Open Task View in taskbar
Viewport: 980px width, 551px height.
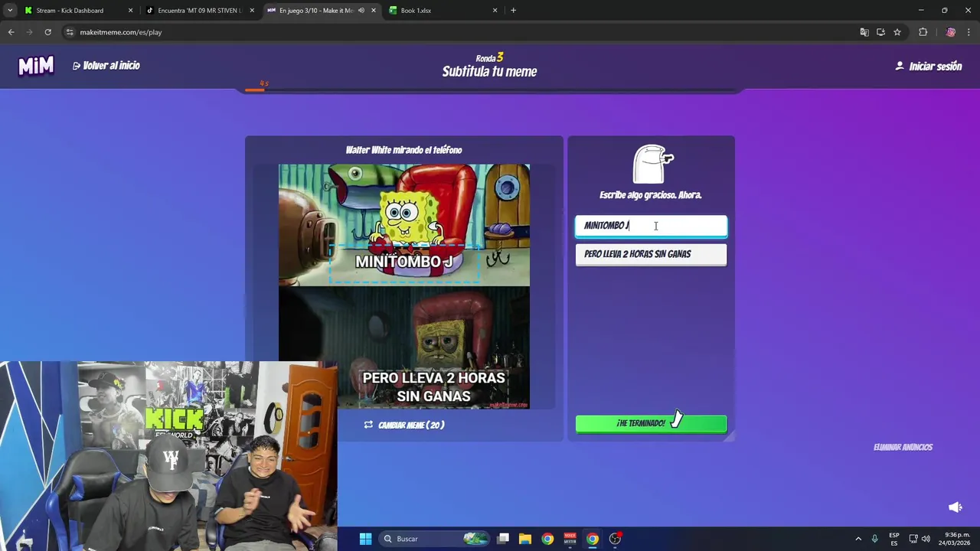tap(503, 539)
